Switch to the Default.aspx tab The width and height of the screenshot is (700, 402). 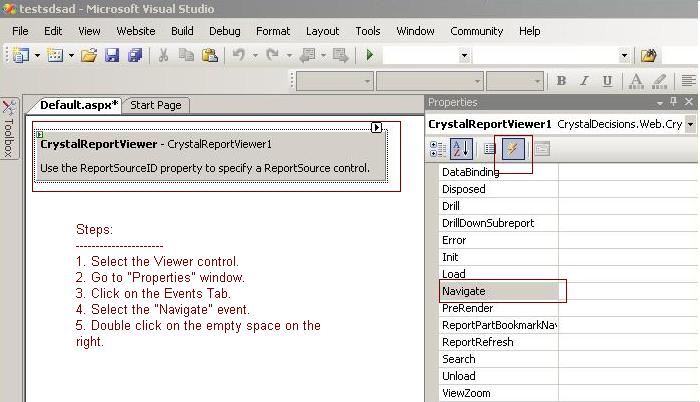tap(79, 105)
